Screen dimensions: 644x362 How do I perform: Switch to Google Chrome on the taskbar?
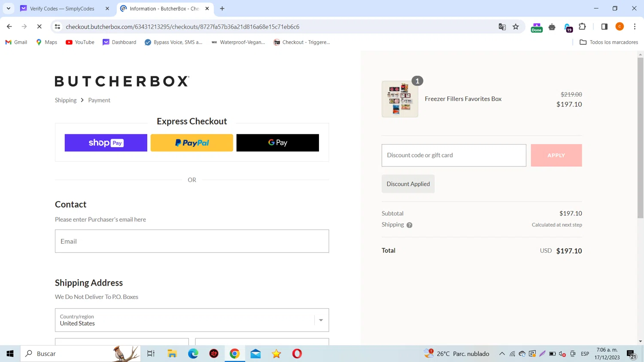point(235,353)
